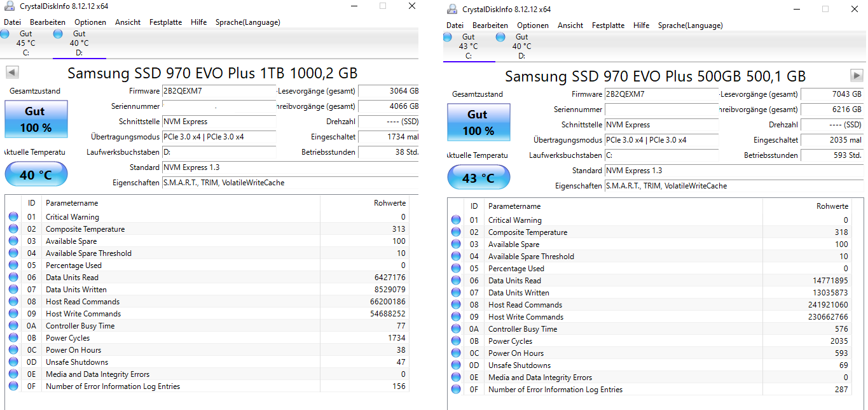This screenshot has height=410, width=868.
Task: Select Composite Temperature row in right window
Action: [649, 232]
